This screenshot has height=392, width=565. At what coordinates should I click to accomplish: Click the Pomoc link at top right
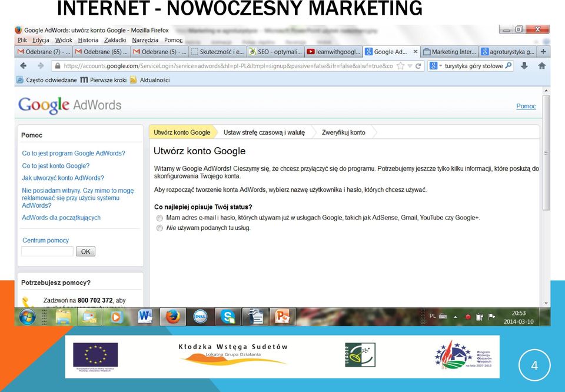526,106
